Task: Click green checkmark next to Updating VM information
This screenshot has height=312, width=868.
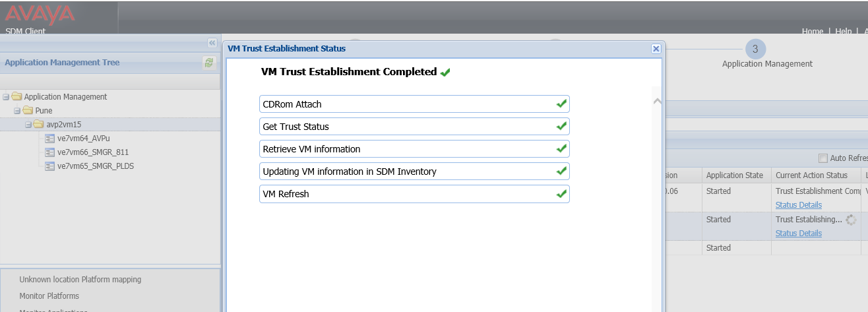Action: point(562,171)
